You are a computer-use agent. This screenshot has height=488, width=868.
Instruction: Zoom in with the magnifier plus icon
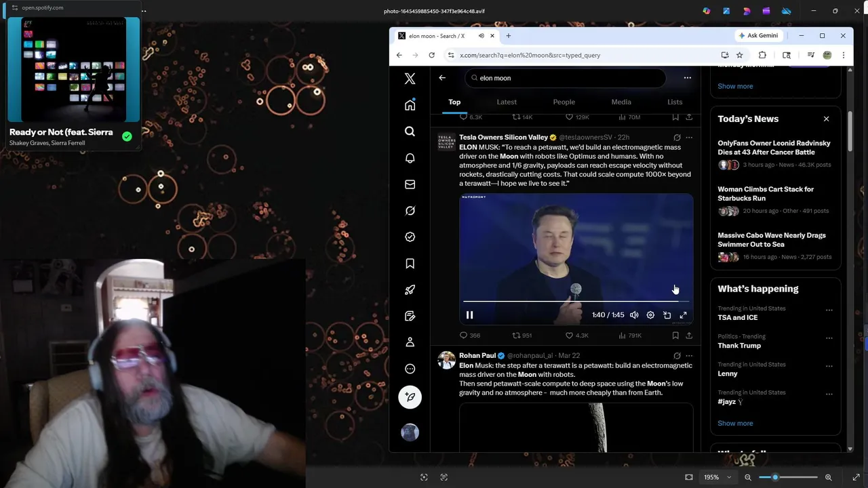tap(828, 477)
